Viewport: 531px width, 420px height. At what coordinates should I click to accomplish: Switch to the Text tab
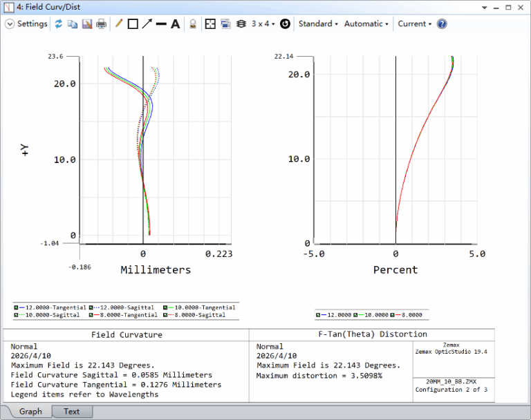[71, 412]
